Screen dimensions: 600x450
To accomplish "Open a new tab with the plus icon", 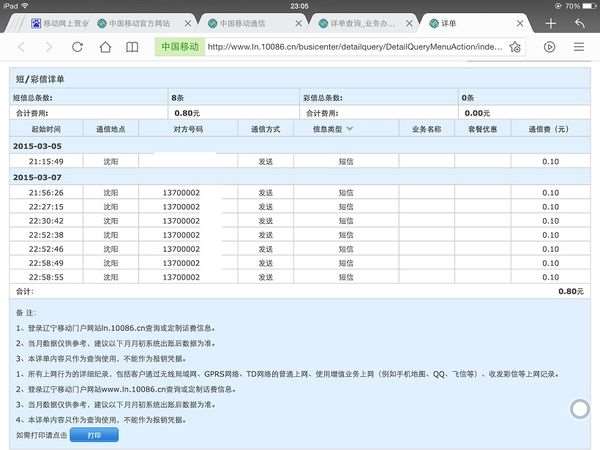I will [551, 23].
